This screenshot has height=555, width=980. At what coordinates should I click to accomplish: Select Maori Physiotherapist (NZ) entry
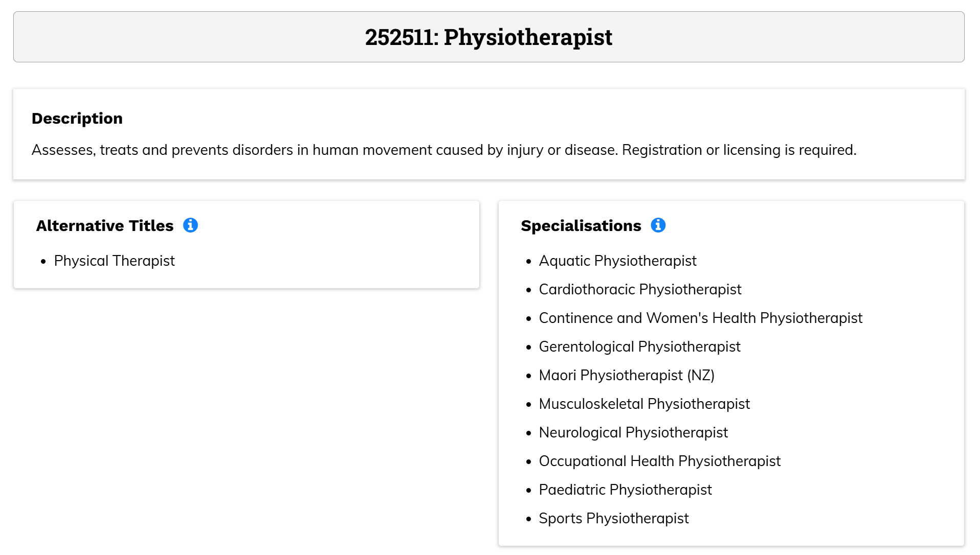pos(627,376)
